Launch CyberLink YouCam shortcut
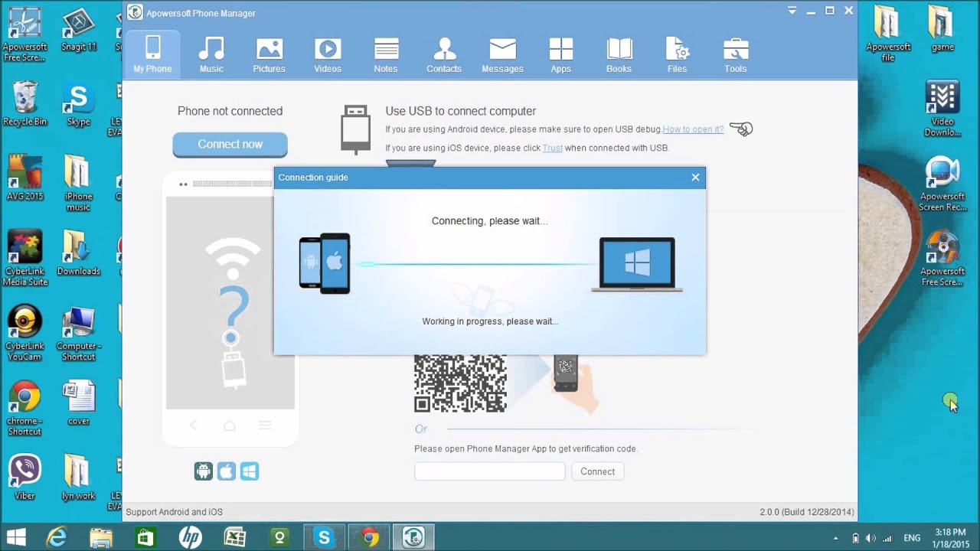This screenshot has width=980, height=551. [24, 334]
